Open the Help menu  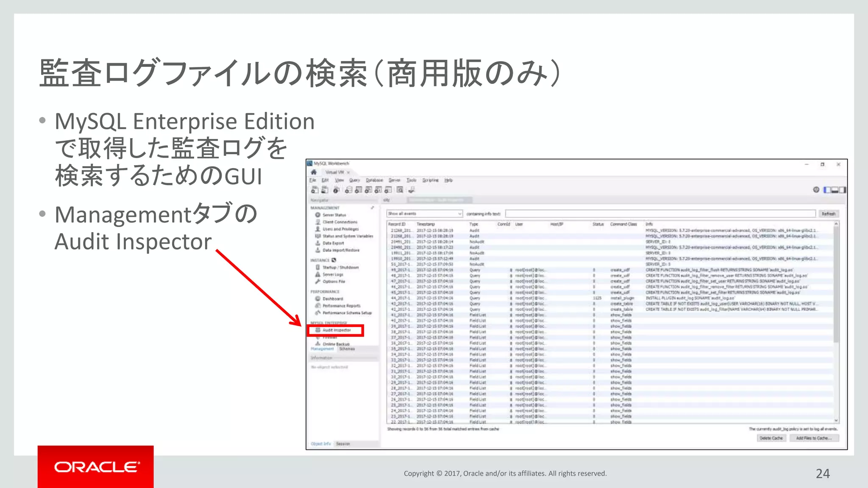click(x=448, y=180)
